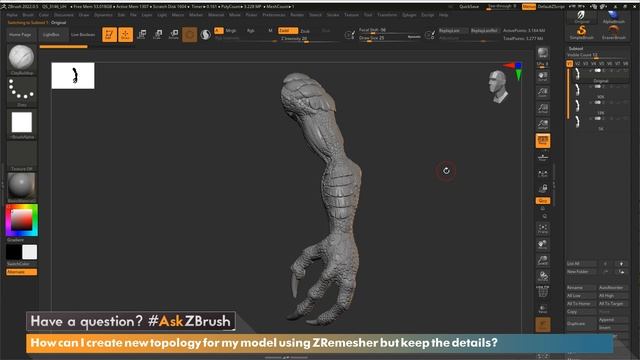Image resolution: width=640 pixels, height=360 pixels.
Task: Click the Sculptris Pro mode icon
Action: (205, 35)
